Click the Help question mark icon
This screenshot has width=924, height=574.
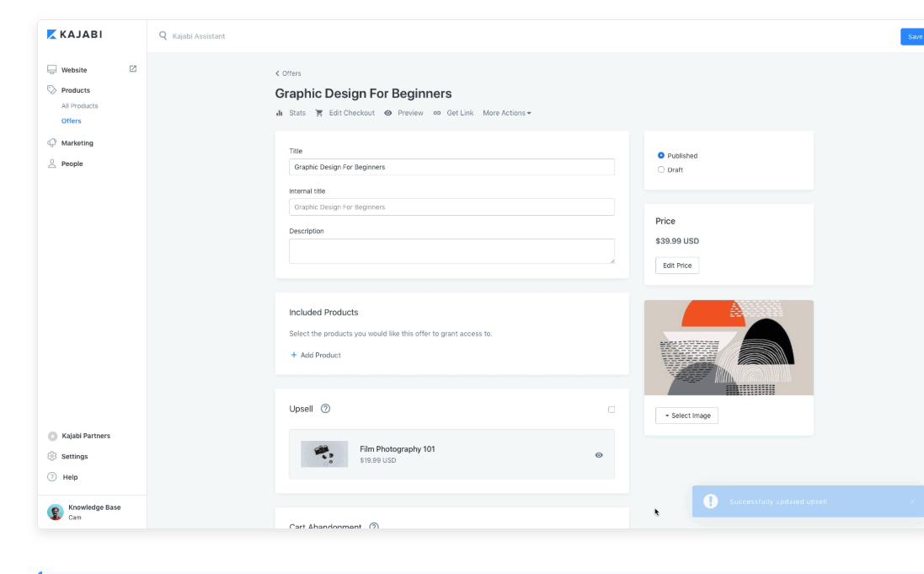click(52, 477)
